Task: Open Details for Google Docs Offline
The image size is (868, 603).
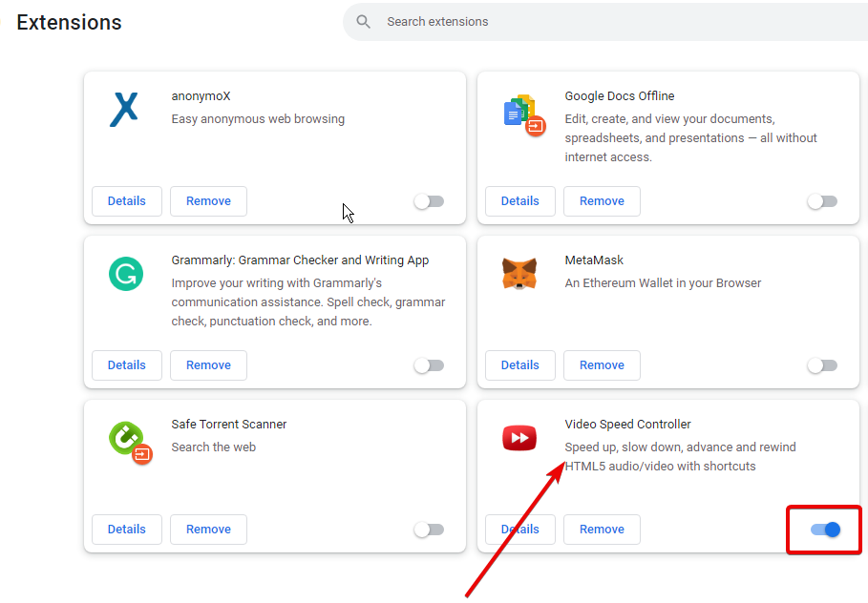Action: [519, 201]
